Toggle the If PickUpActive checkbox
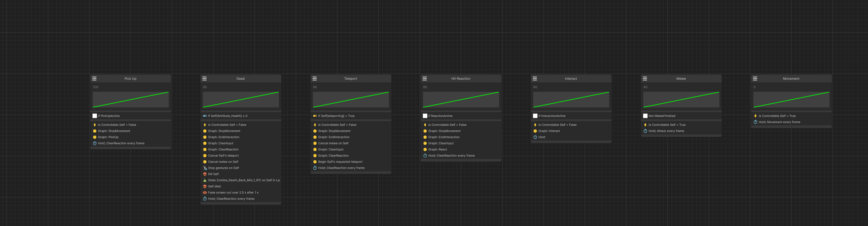 (x=95, y=116)
